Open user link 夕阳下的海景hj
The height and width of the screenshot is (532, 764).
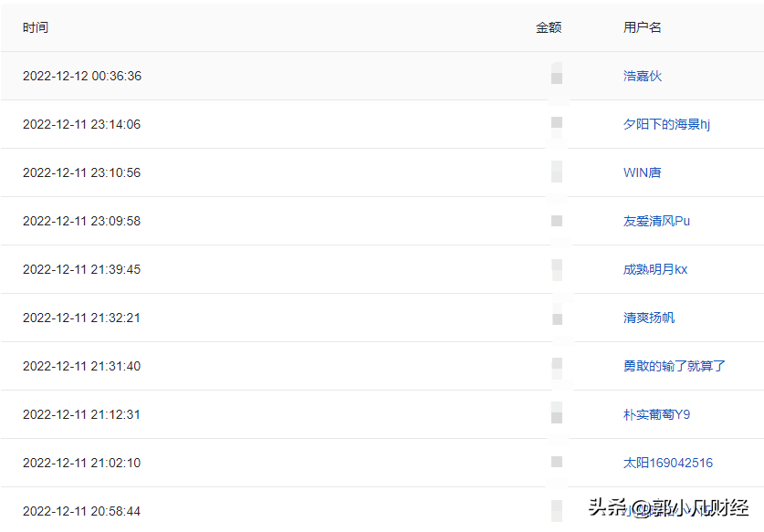tap(666, 124)
